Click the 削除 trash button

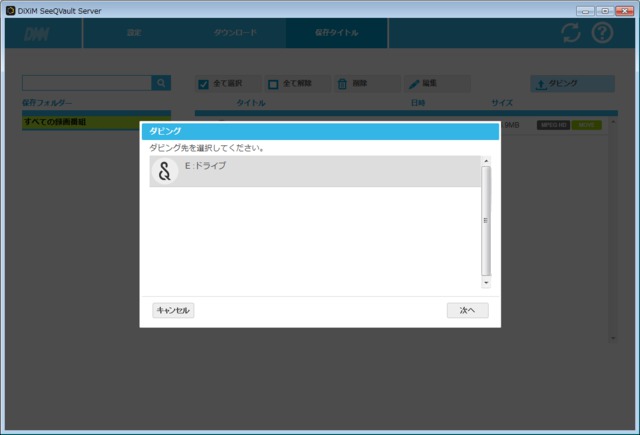[x=367, y=83]
